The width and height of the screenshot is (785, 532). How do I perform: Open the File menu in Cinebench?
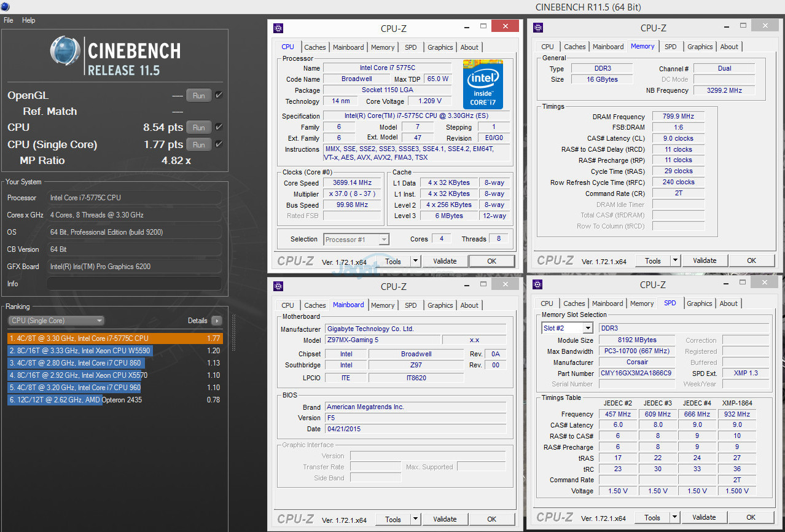9,20
